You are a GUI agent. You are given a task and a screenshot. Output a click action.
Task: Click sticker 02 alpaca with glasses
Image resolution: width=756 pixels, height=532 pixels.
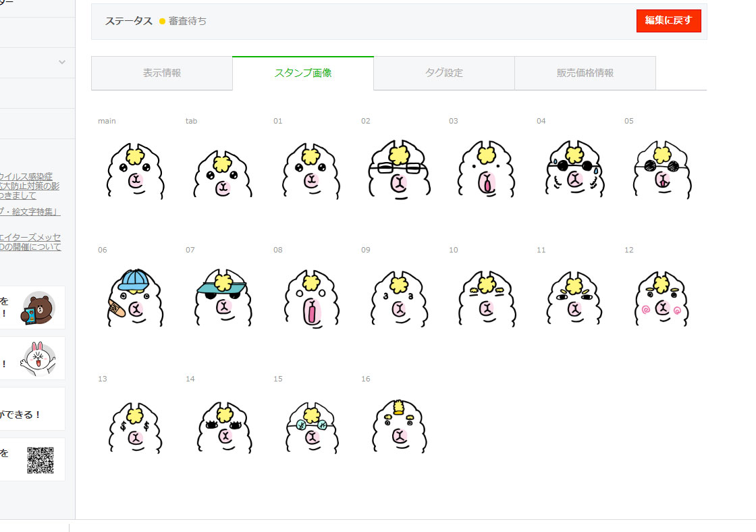coord(398,171)
